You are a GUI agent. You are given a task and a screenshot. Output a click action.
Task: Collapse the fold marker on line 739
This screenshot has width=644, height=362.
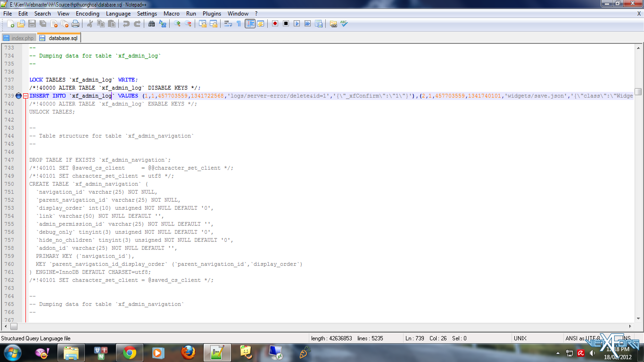point(26,96)
